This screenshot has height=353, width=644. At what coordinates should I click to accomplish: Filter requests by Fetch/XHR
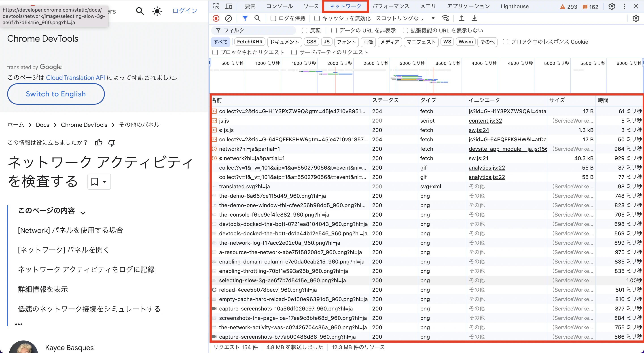click(x=250, y=42)
